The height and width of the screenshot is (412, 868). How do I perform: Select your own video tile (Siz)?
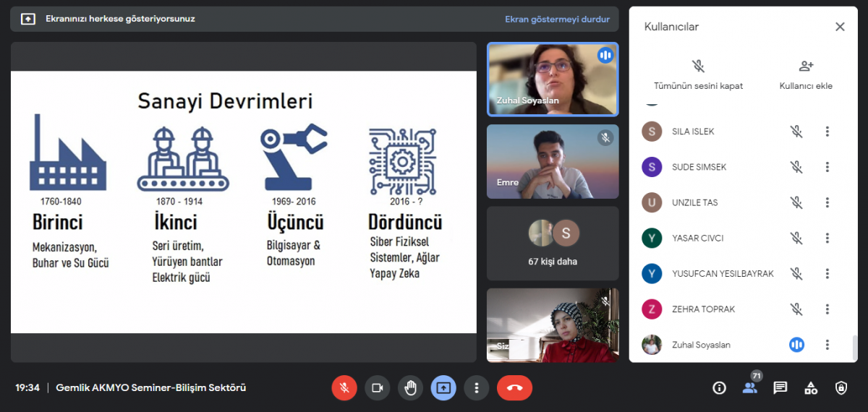553,325
